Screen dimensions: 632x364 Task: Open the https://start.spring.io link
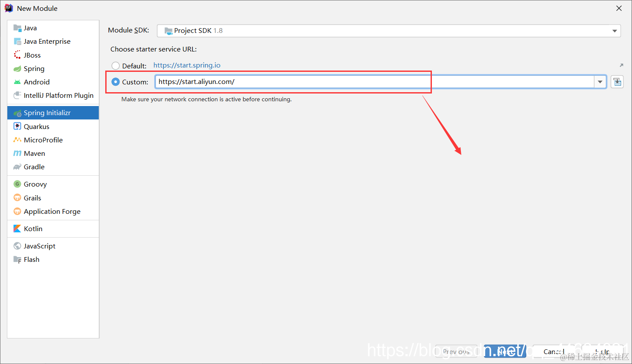[x=187, y=65]
